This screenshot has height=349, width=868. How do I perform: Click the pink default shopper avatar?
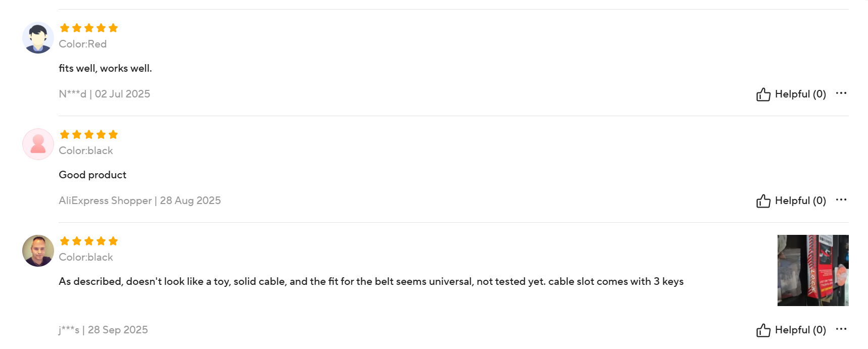pyautogui.click(x=38, y=144)
